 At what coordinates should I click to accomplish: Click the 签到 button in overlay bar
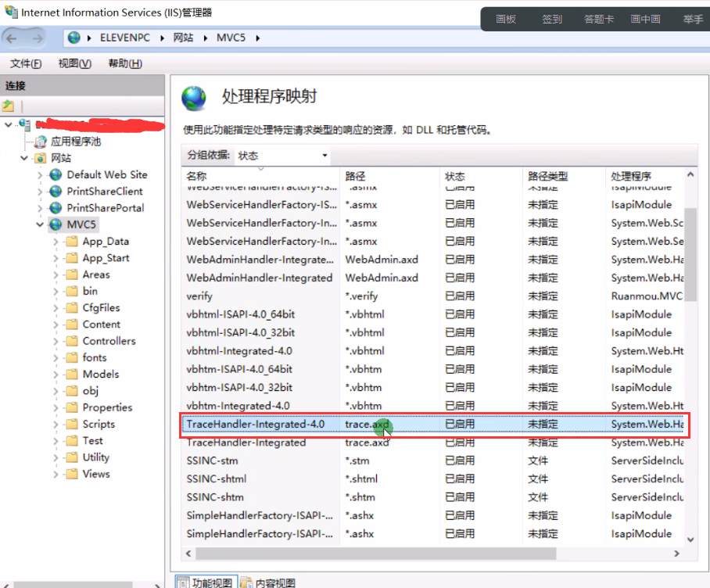552,19
